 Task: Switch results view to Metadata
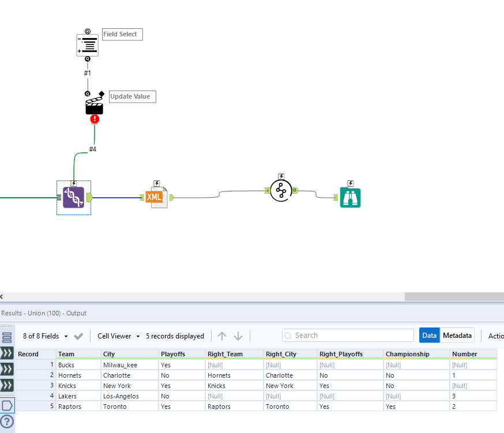click(x=457, y=335)
